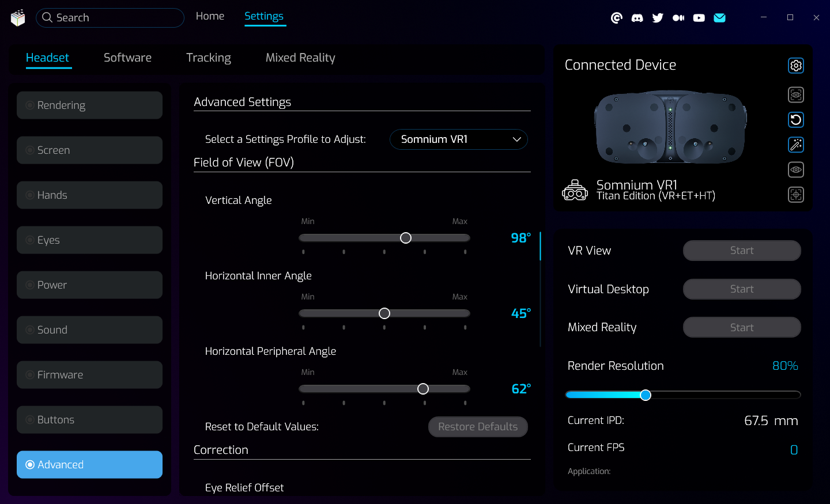Click the VR headset glyph beside Somnium VR1
This screenshot has height=504, width=830.
575,190
